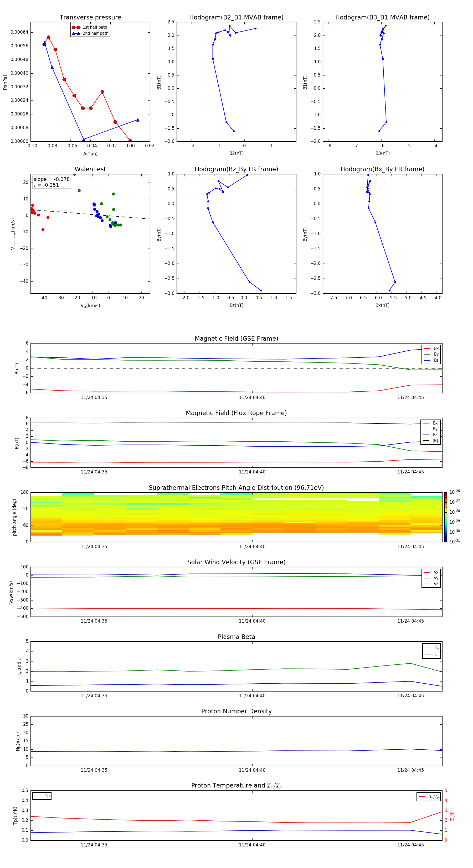Click the Hodogram(B2_B1 MVAB frame) title
Screen dimensions: 473x868
click(x=236, y=17)
